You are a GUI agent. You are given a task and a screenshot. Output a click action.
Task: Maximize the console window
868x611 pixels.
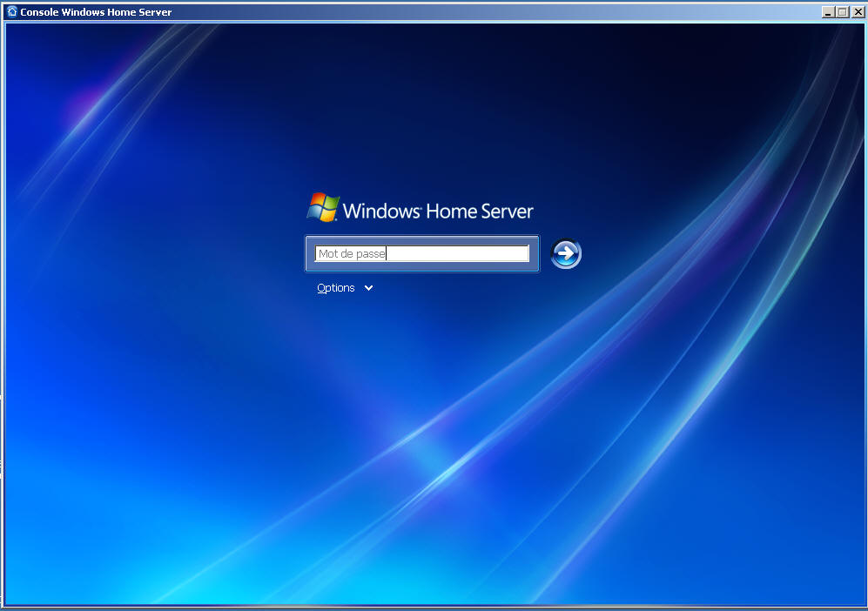[841, 12]
